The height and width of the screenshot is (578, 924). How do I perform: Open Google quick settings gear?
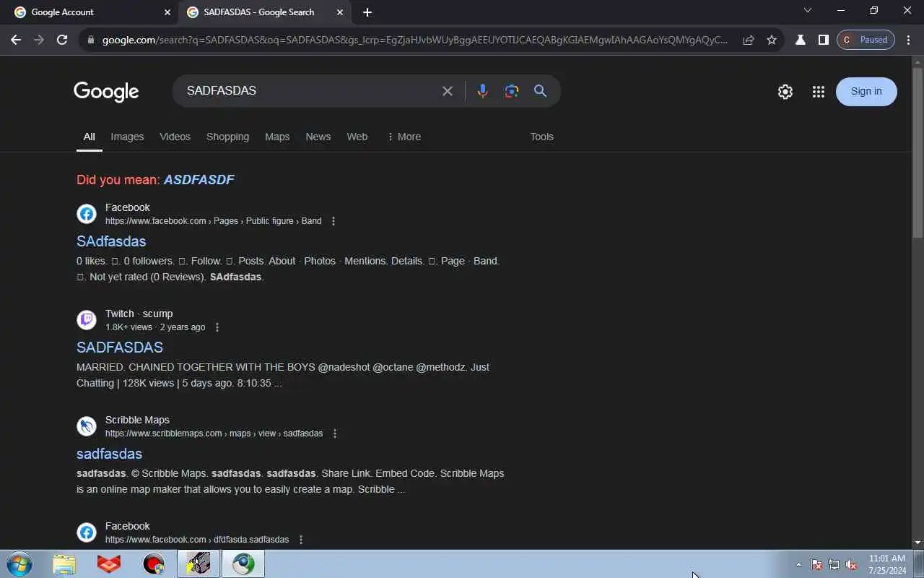point(785,92)
